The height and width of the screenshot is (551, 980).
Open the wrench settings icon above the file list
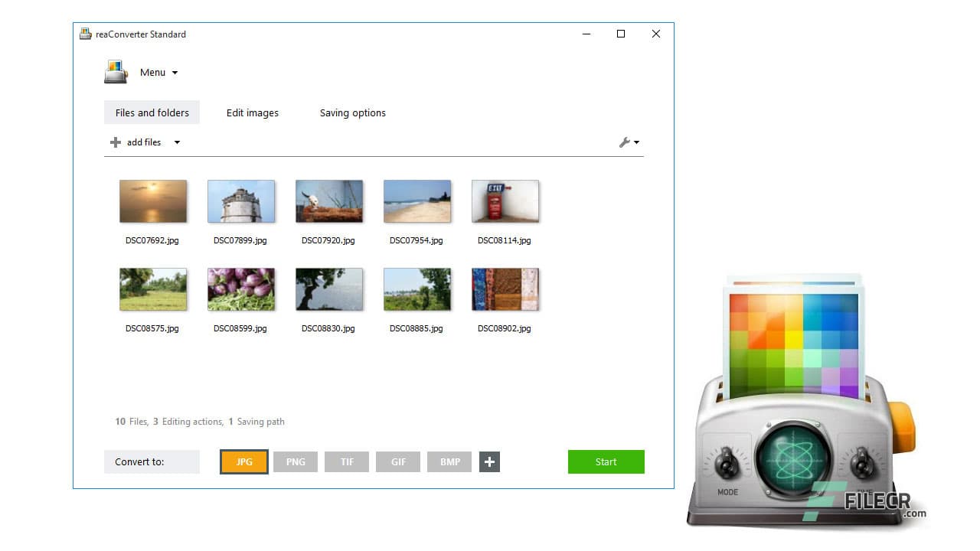(625, 142)
